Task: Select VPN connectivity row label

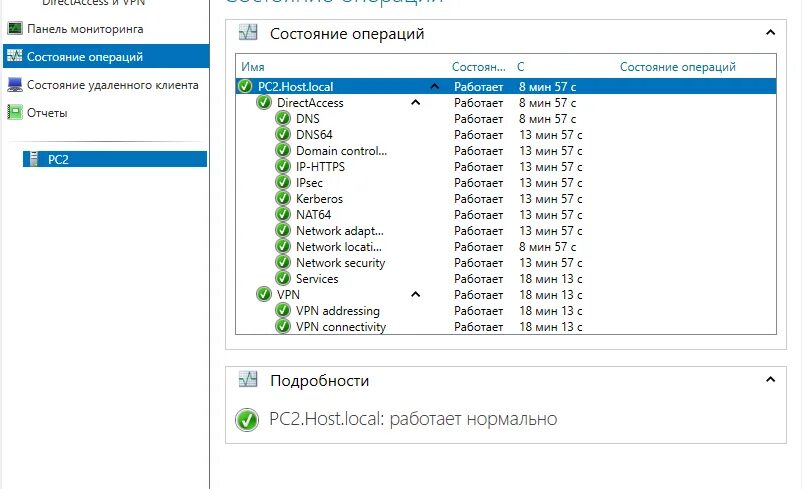Action: pyautogui.click(x=341, y=326)
